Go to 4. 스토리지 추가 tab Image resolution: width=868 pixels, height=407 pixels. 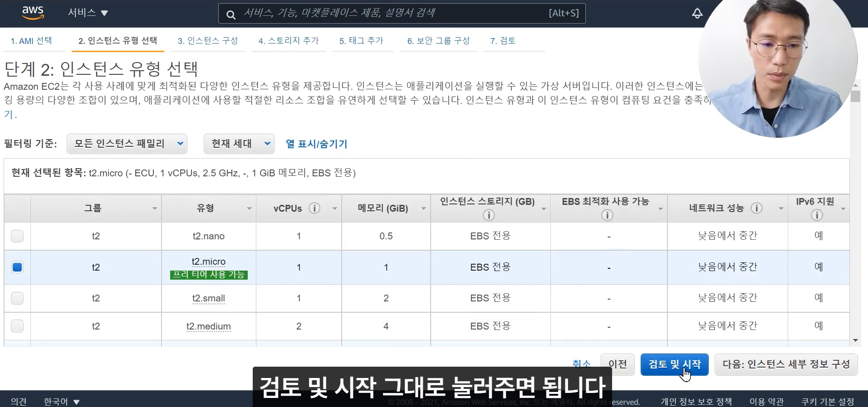[x=289, y=41]
